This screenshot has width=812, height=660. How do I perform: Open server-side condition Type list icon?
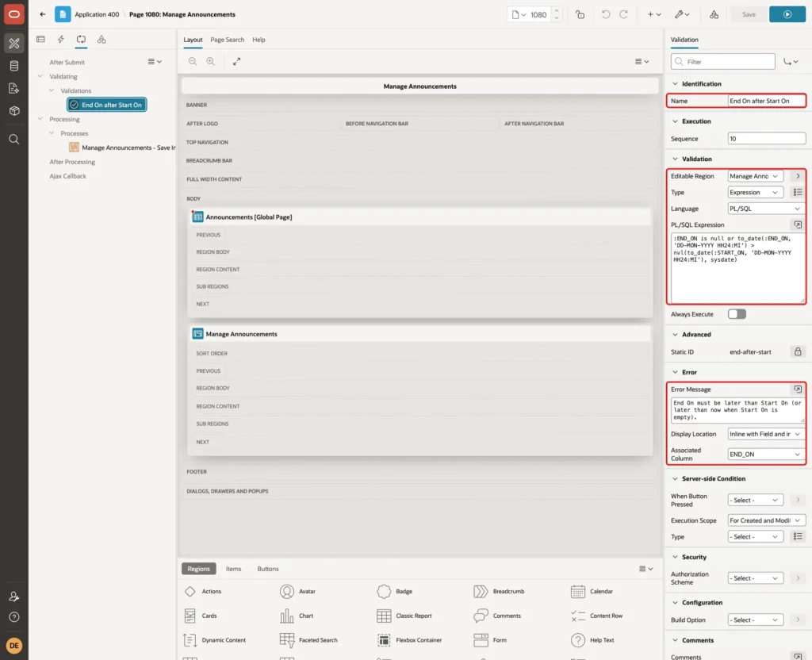click(798, 537)
